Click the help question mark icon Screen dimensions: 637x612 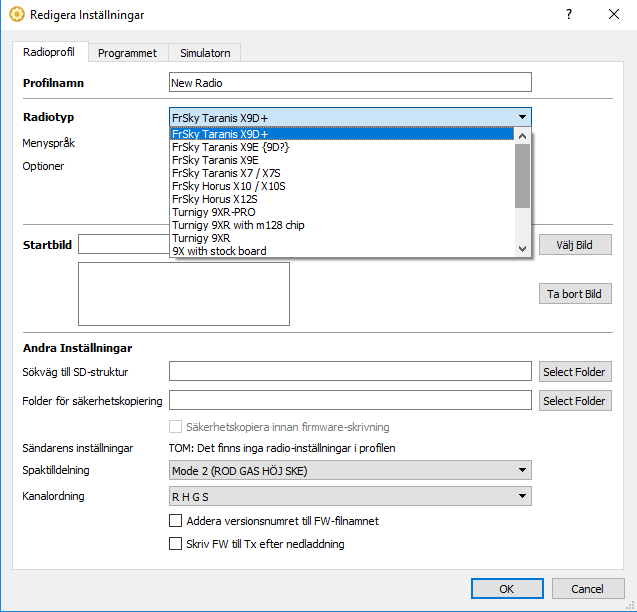[x=569, y=15]
